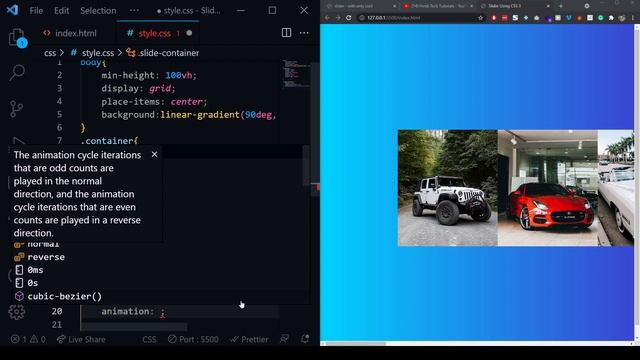Open a new browser tab
The width and height of the screenshot is (640, 360).
tap(560, 6)
